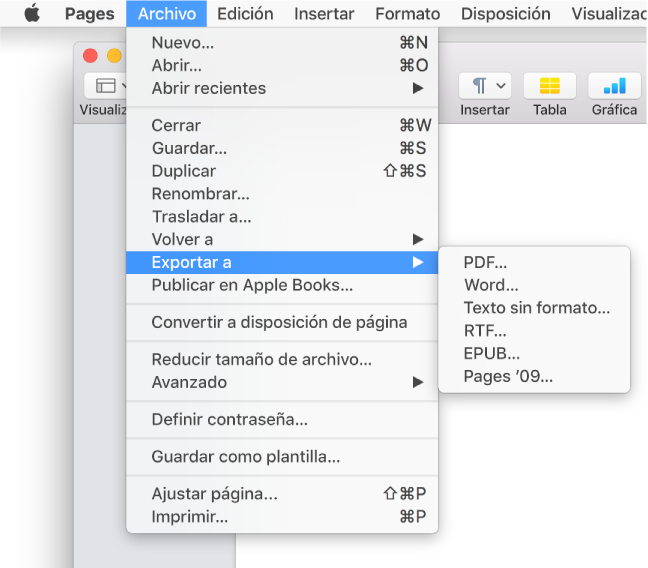Select Convertir a disposición de página
The image size is (648, 568).
(282, 322)
